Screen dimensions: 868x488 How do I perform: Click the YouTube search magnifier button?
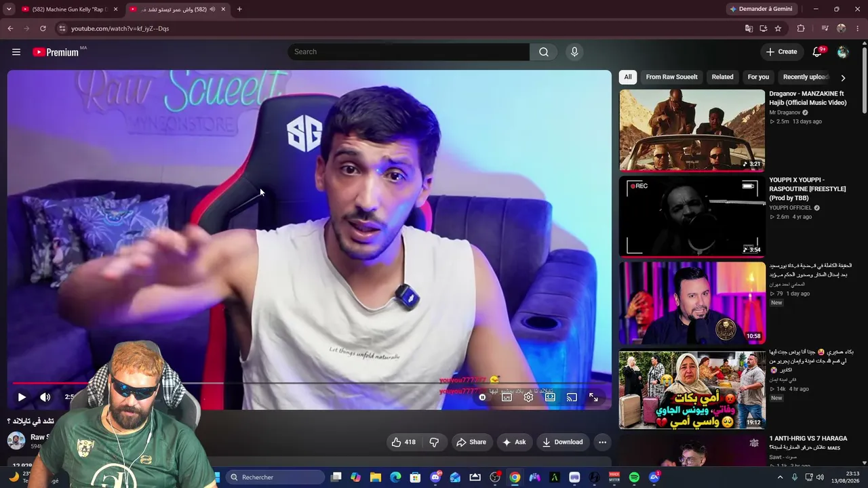pos(544,52)
